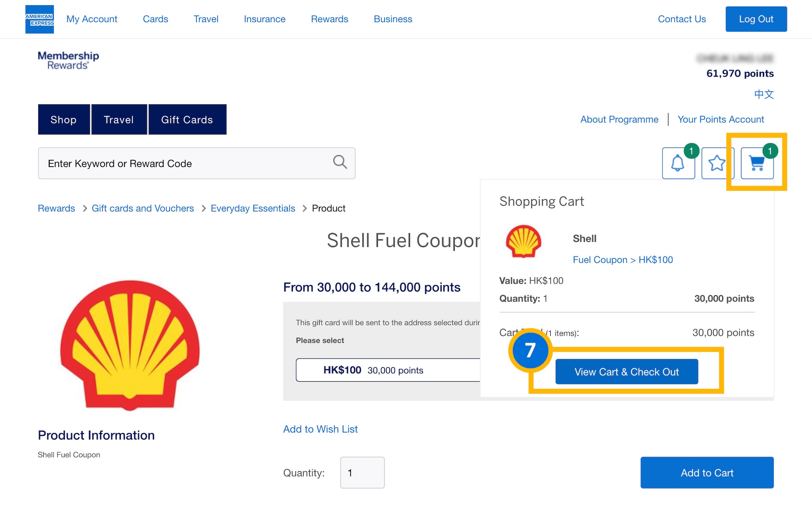The width and height of the screenshot is (812, 505).
Task: Switch language to 中文
Action: click(x=764, y=94)
